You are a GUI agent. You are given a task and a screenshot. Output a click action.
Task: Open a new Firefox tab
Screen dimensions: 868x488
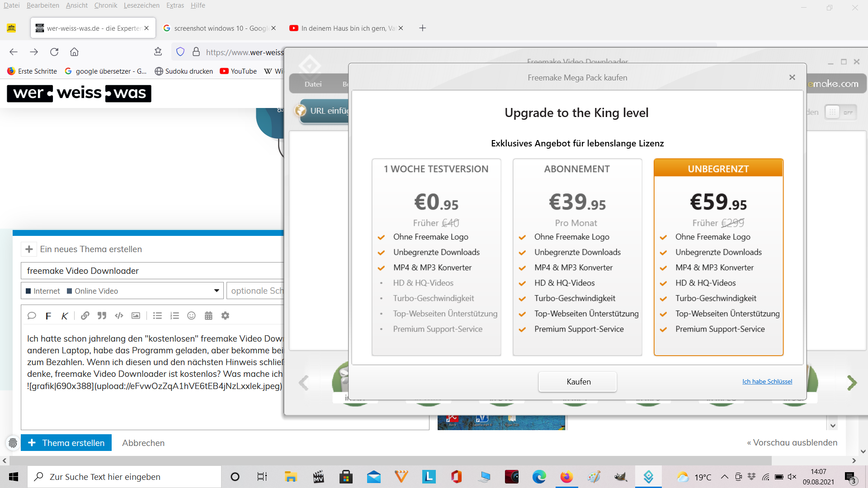coord(423,28)
